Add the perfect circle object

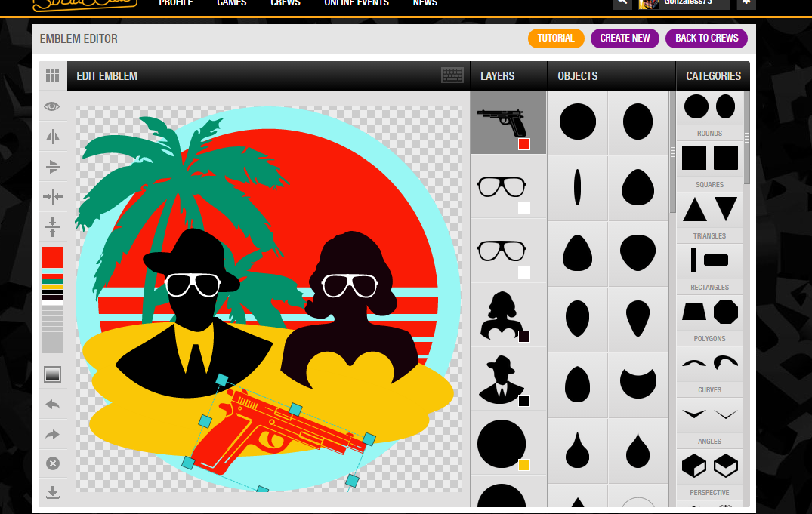click(577, 122)
